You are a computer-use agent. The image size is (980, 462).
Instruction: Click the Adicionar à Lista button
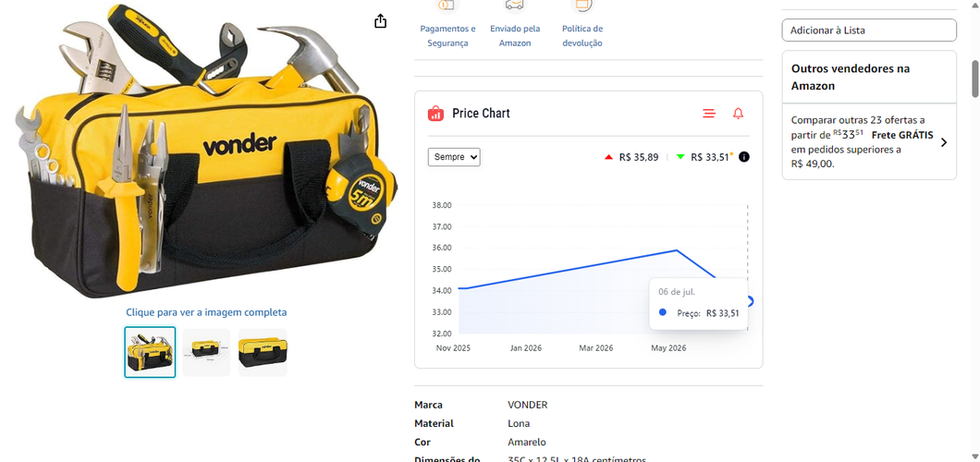point(869,30)
